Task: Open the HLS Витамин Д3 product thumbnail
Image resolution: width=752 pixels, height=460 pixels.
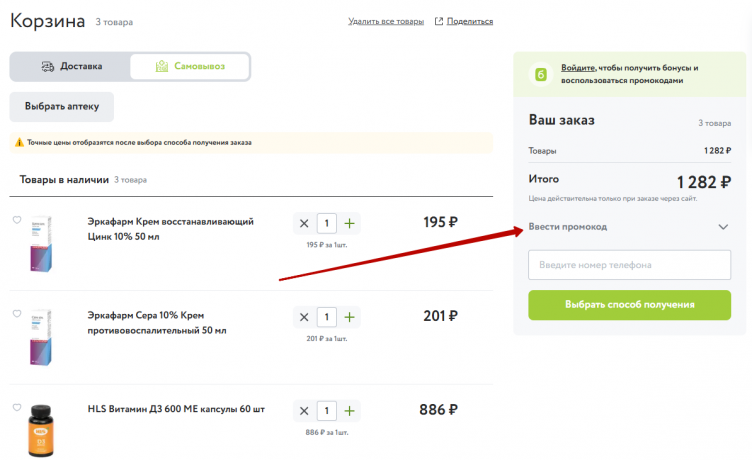Action: 41,429
